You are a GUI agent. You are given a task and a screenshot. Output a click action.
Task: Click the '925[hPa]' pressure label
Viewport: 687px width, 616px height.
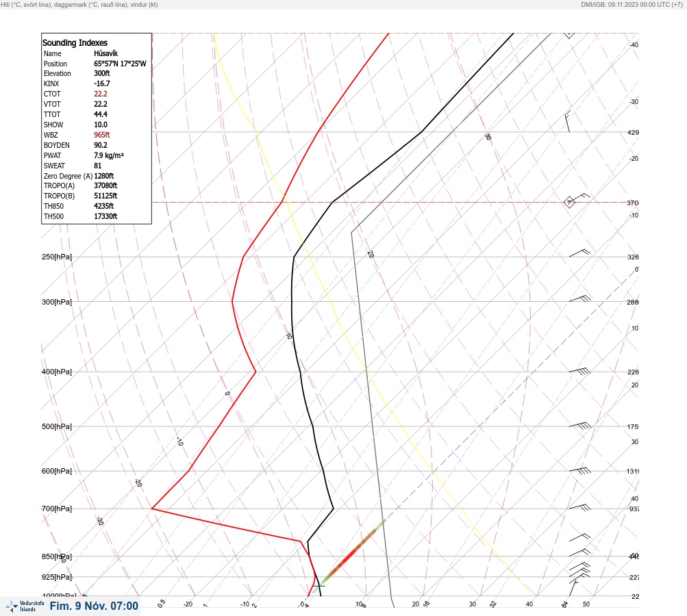(x=57, y=577)
